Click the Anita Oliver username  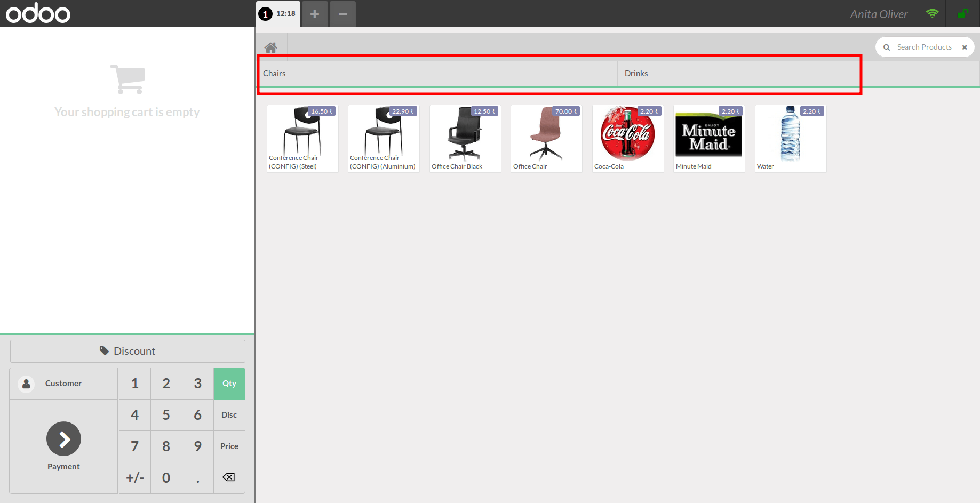879,13
